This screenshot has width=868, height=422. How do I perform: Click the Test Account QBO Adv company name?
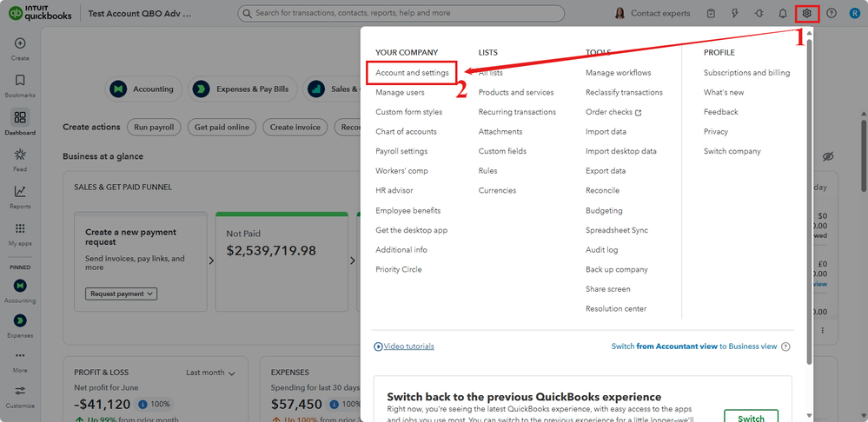click(140, 13)
